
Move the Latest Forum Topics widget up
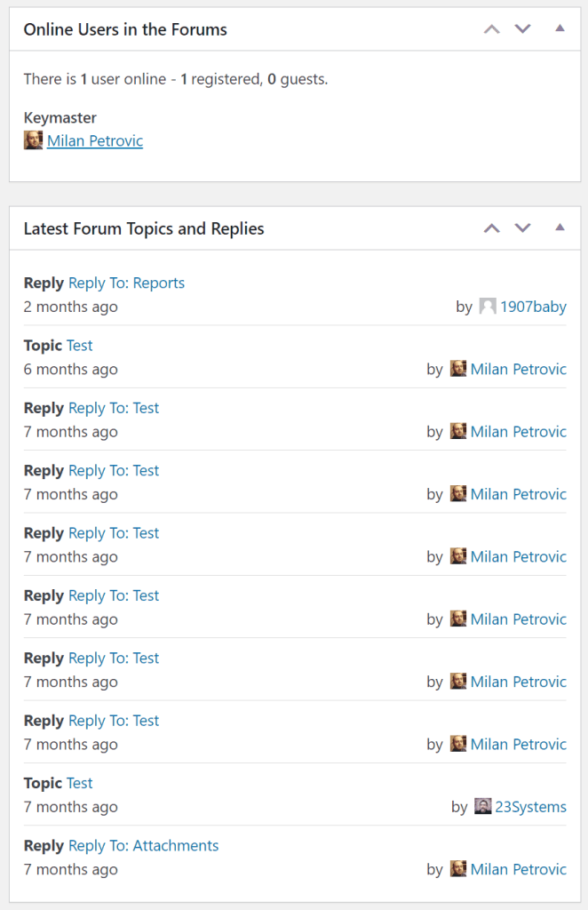pyautogui.click(x=491, y=227)
